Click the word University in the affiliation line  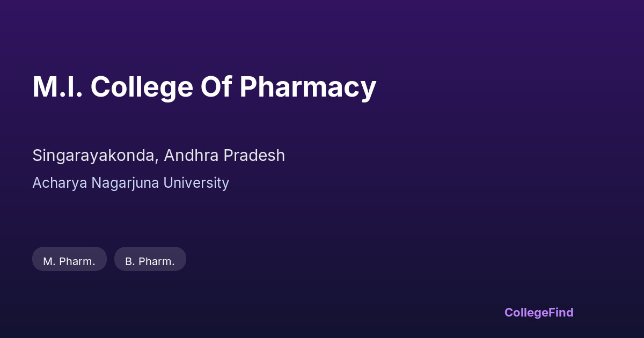pyautogui.click(x=196, y=183)
